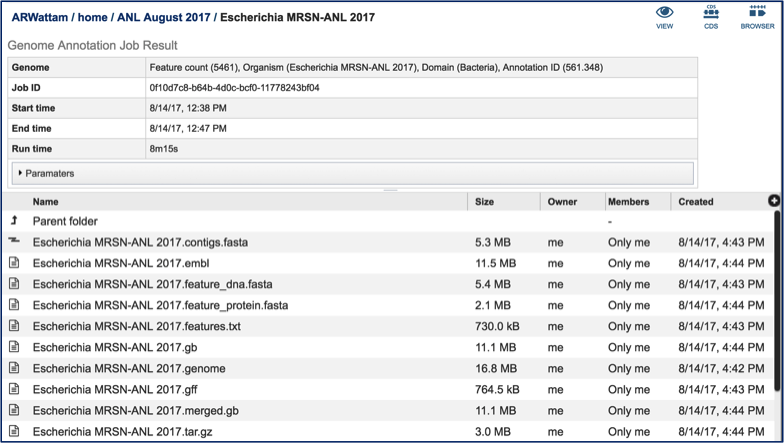The width and height of the screenshot is (784, 443).
Task: Sort by the Created column header
Action: [695, 201]
